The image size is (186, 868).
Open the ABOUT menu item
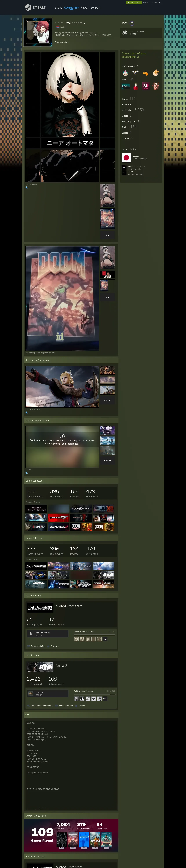pos(85,8)
